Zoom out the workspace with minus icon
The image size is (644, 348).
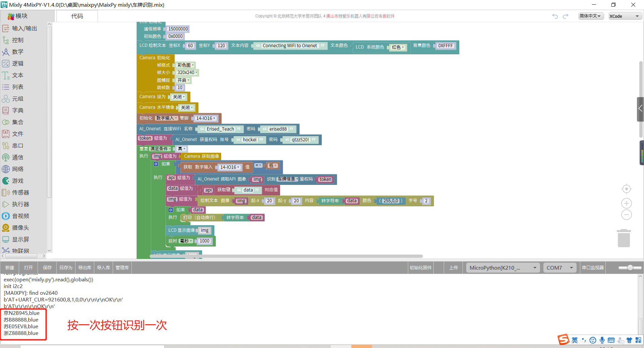coord(626,215)
